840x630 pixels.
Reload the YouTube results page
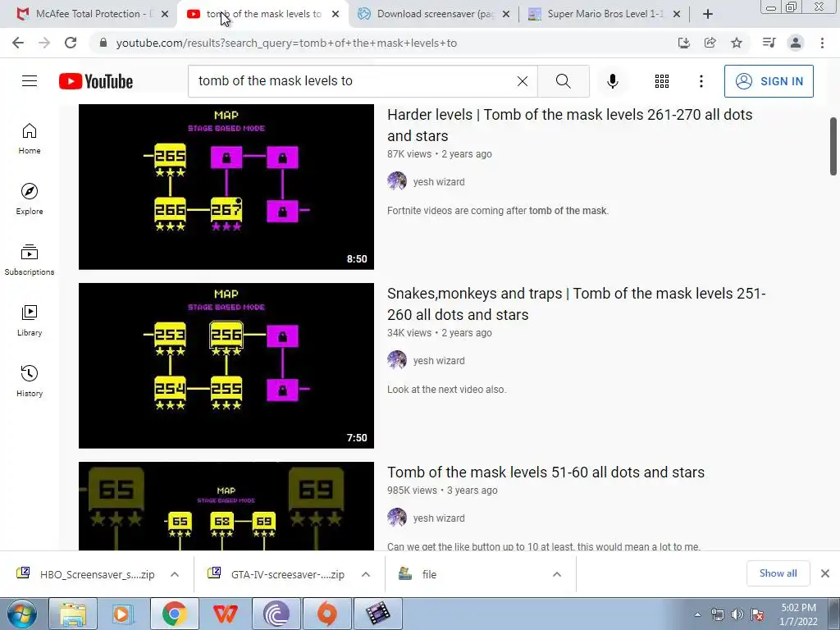tap(71, 43)
